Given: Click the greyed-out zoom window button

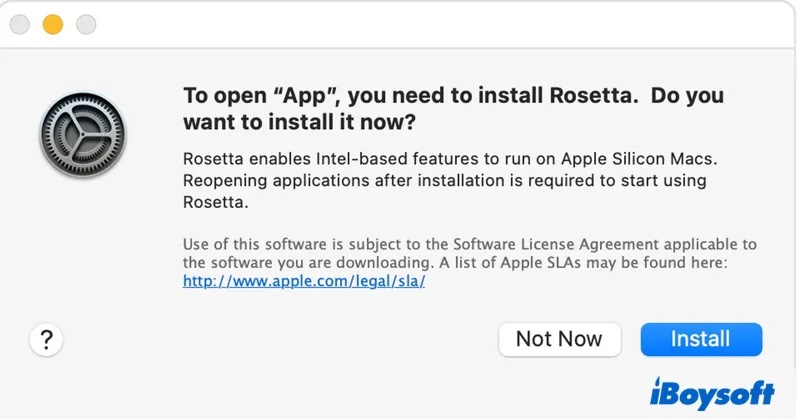Looking at the screenshot, I should 86,23.
